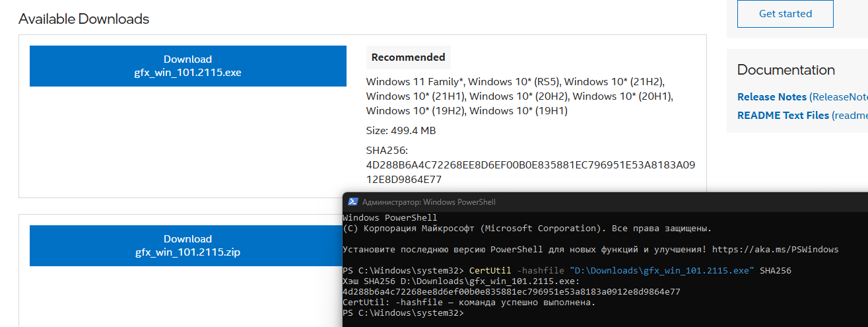Click the lowercase hash output in PowerShell
This screenshot has height=327, width=868.
[x=512, y=291]
